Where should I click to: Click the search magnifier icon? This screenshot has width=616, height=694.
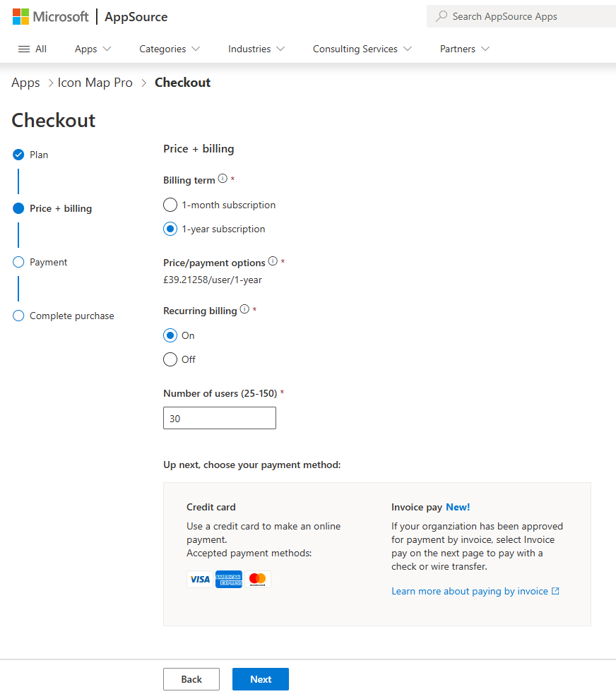(442, 16)
